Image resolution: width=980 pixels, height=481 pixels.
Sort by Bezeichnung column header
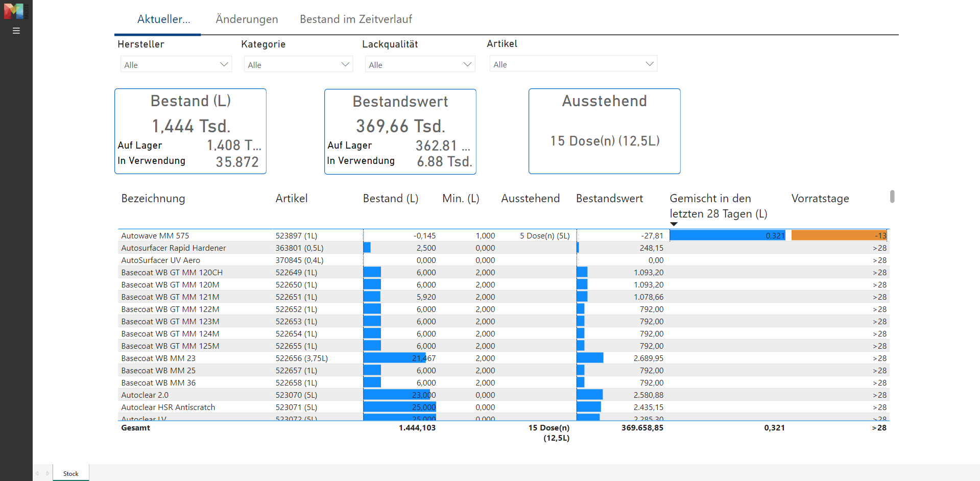tap(153, 199)
